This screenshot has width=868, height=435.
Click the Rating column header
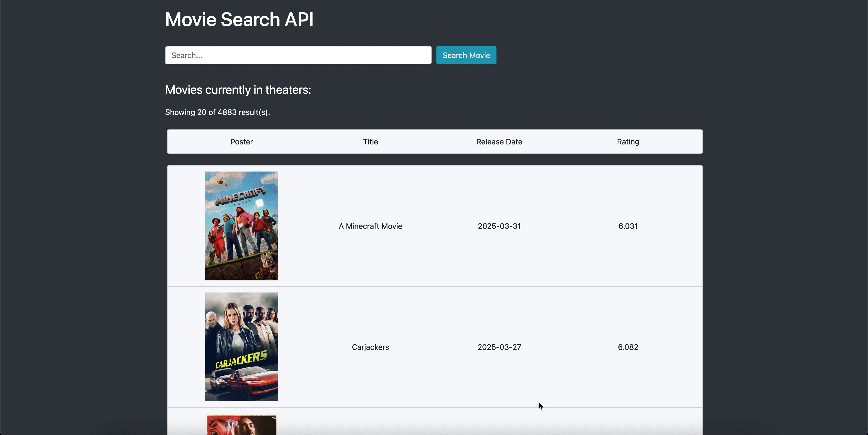coord(628,142)
